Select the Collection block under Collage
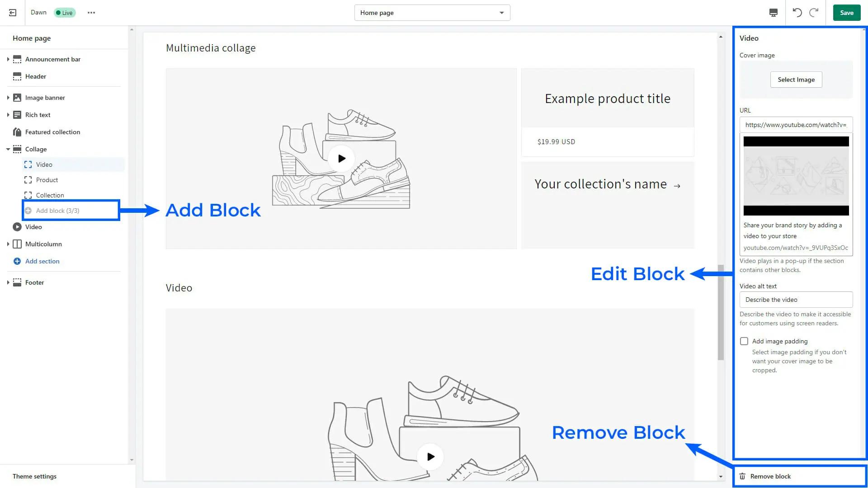The image size is (868, 488). click(x=50, y=195)
